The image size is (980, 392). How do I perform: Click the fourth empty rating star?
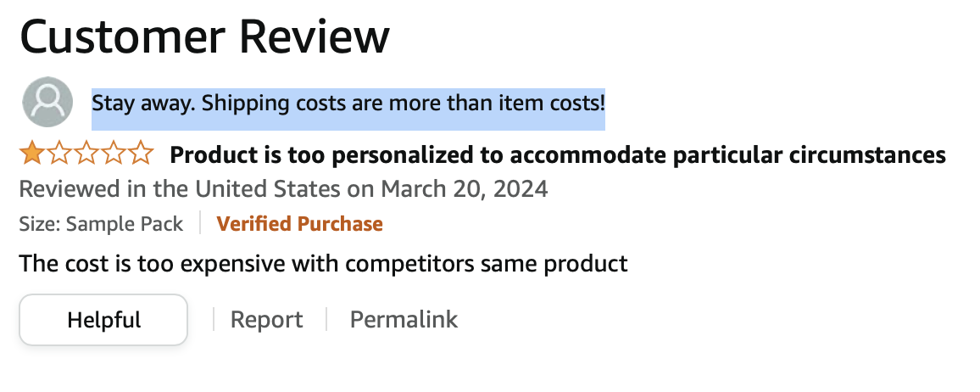click(x=114, y=154)
